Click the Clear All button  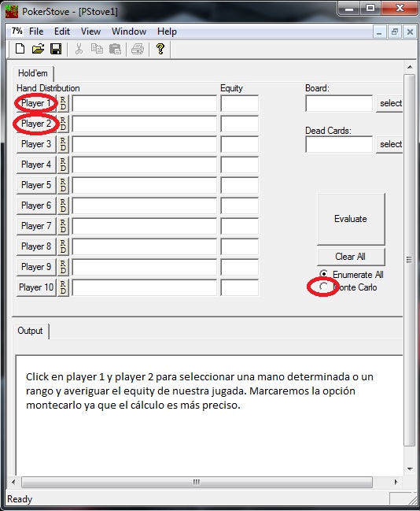[x=351, y=257]
